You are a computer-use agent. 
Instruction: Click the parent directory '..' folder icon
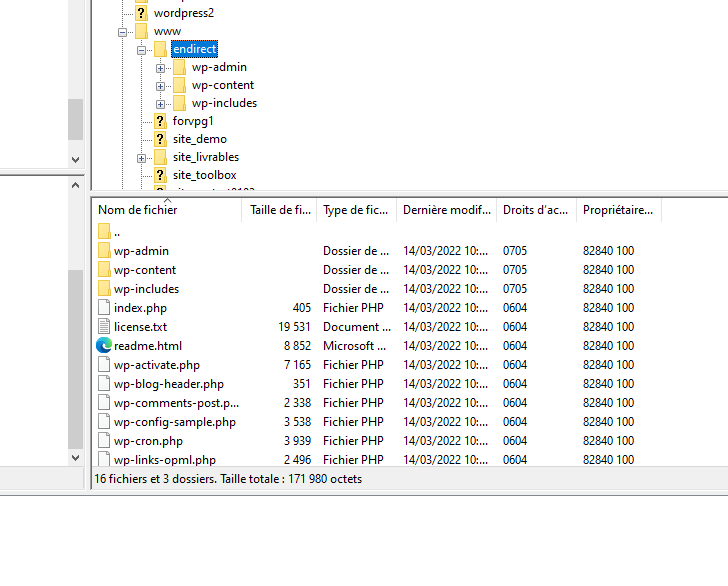[x=105, y=232]
